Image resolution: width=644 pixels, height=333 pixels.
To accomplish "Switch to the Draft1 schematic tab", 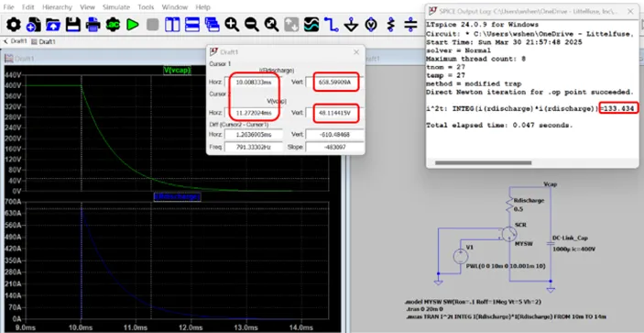I will click(16, 41).
